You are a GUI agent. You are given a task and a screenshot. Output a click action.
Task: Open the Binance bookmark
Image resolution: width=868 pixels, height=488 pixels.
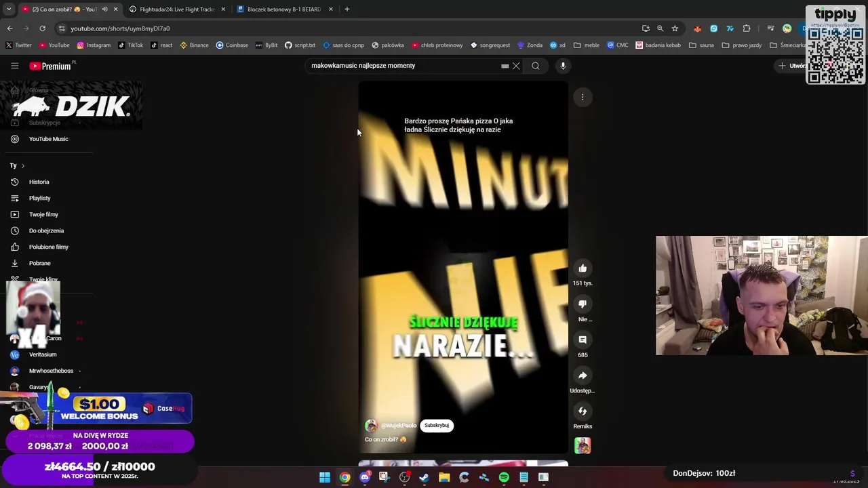point(194,45)
